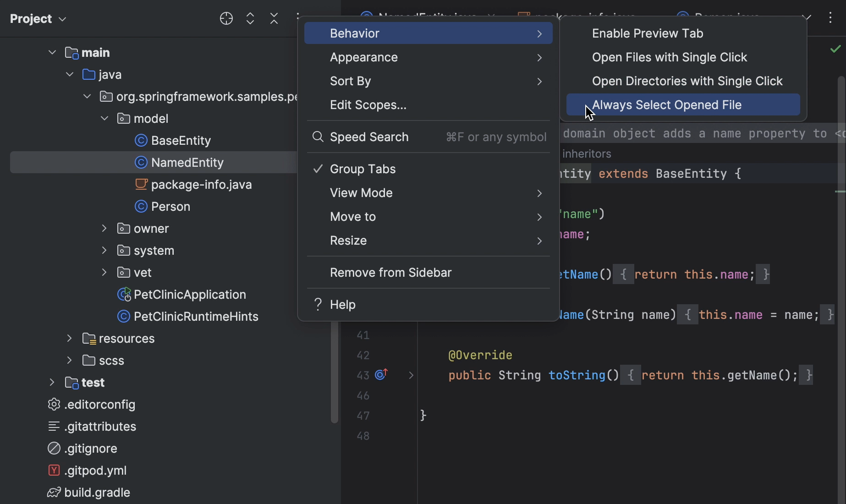Open the kebab menu icon at top right

(830, 18)
